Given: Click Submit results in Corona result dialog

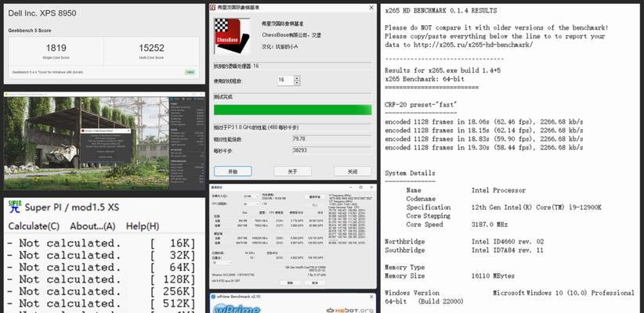Looking at the screenshot, I should click(106, 157).
